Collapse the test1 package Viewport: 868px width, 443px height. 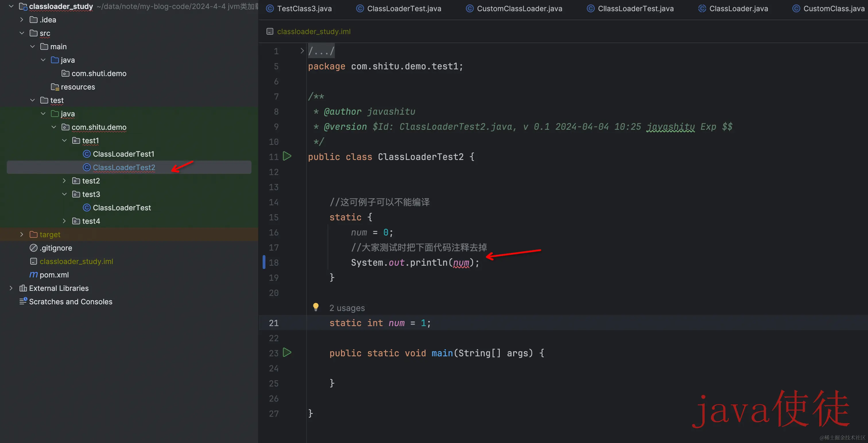pos(64,140)
